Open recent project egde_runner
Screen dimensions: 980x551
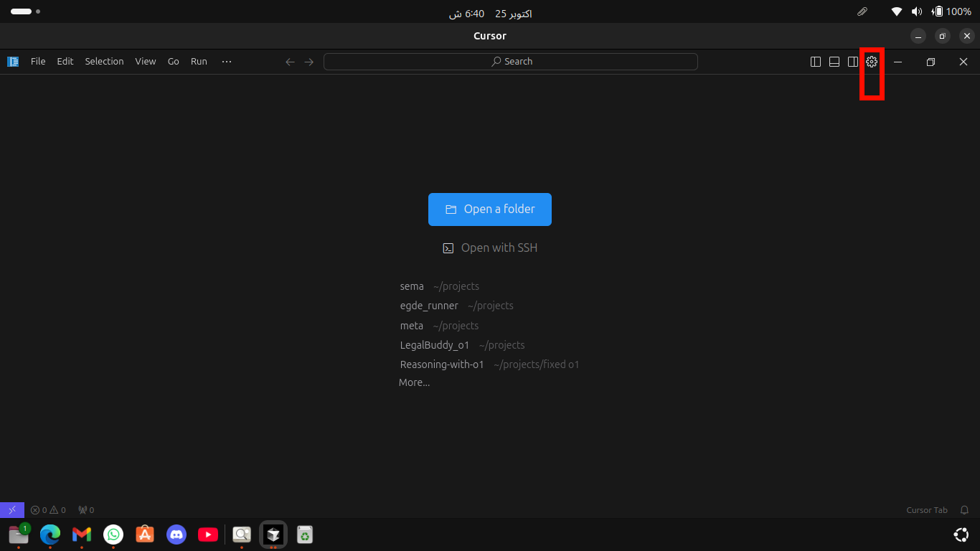429,306
